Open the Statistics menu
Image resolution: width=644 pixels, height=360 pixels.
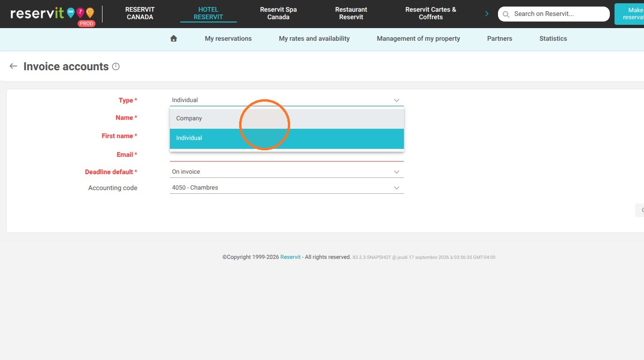(553, 39)
